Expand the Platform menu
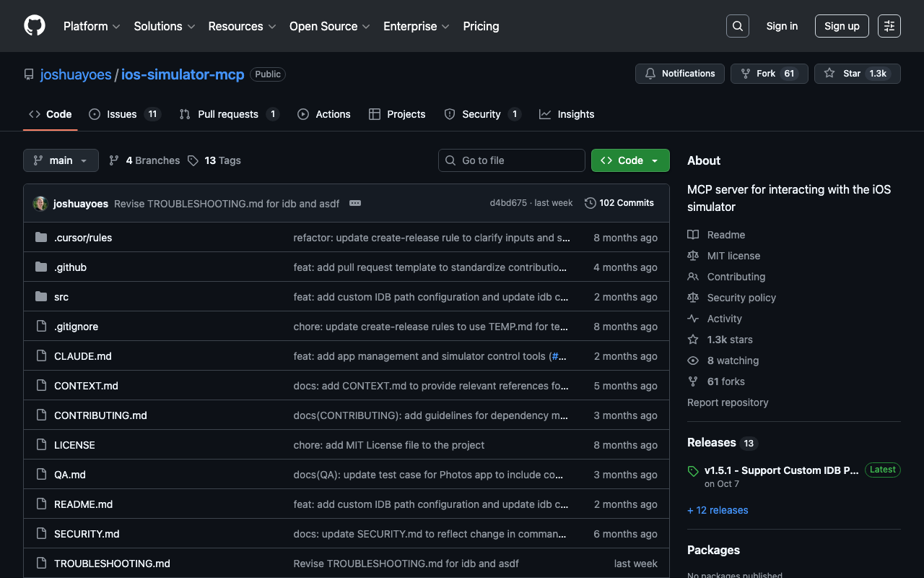 [91, 26]
